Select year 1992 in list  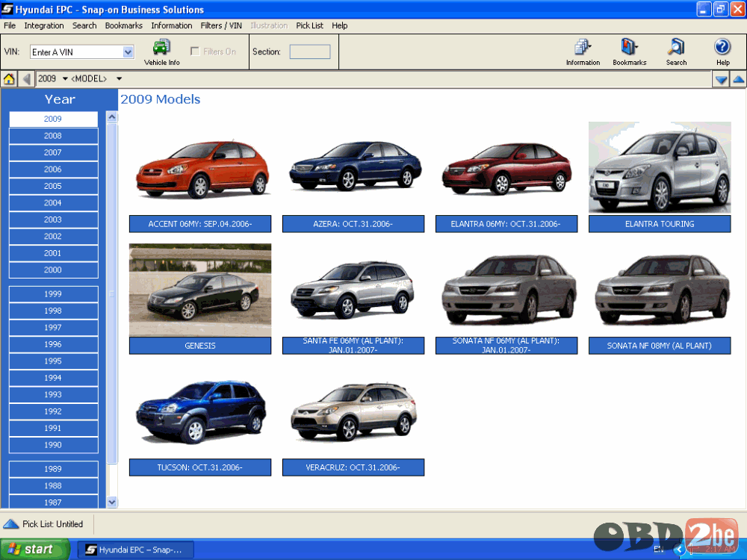pyautogui.click(x=53, y=411)
